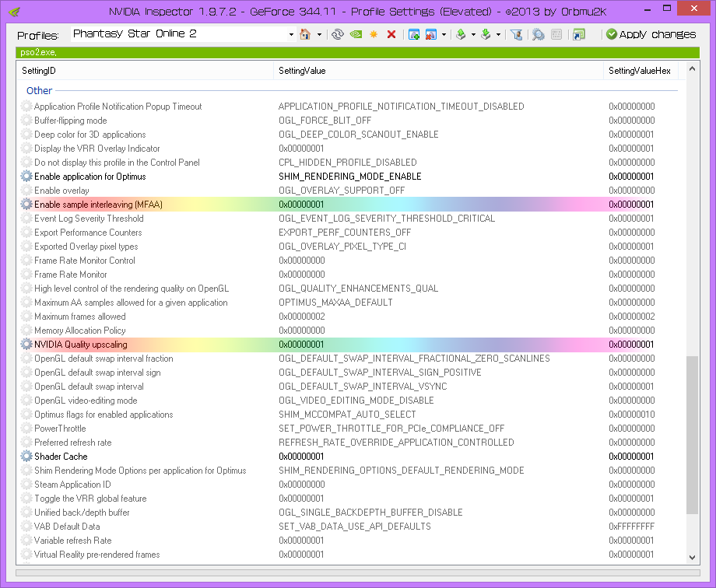
Task: Click the value SHIM_MCCOMPAT_AUTO_SELECT
Action: coord(348,414)
